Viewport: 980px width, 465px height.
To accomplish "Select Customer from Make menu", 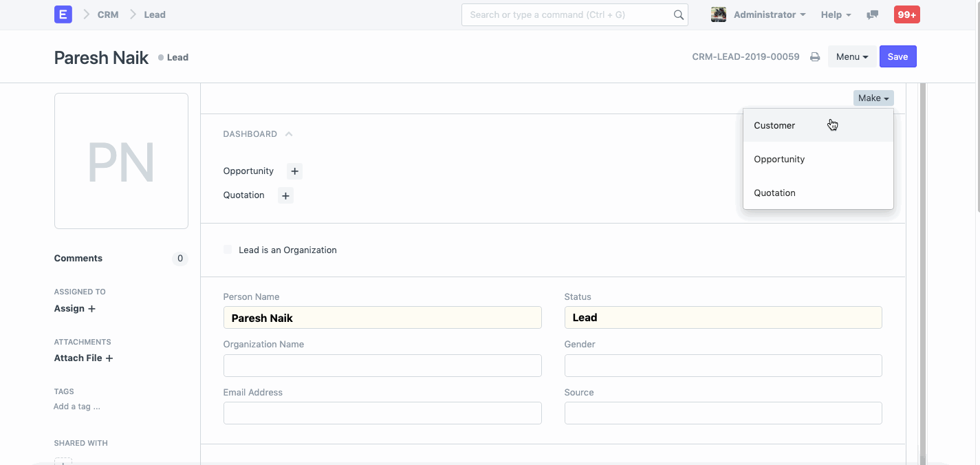I will 774,125.
